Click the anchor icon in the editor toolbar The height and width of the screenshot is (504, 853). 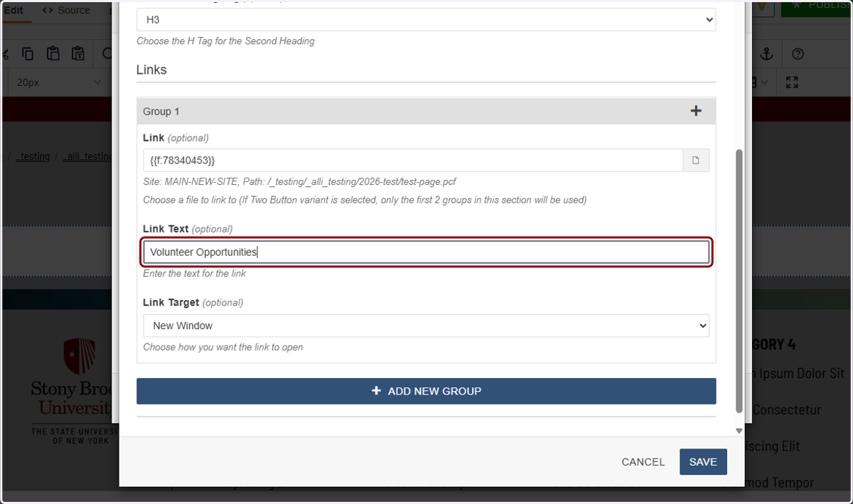766,54
